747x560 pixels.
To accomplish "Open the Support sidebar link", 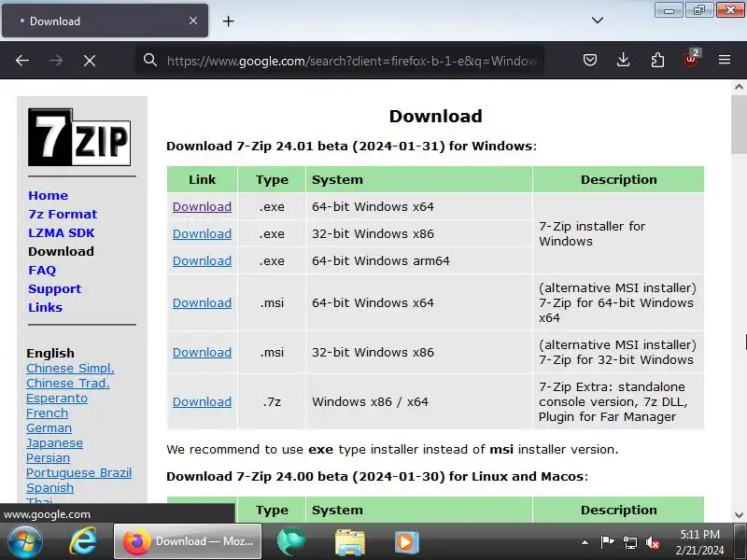I will tap(55, 288).
